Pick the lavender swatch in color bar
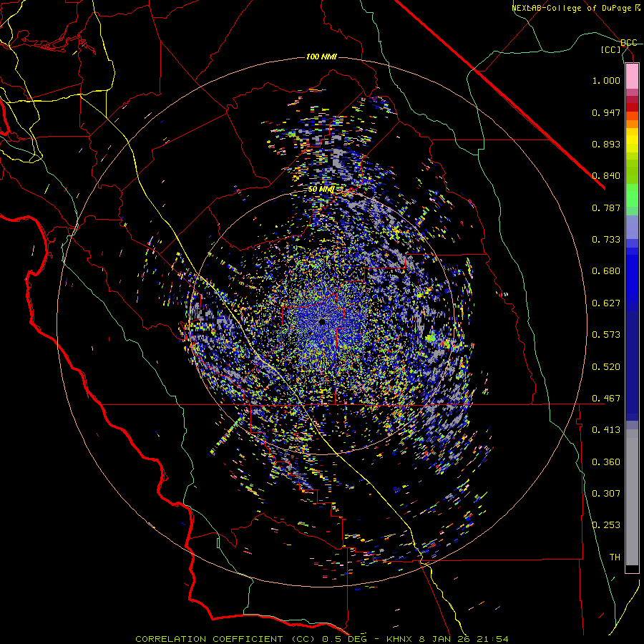The height and width of the screenshot is (644, 644). (x=632, y=227)
